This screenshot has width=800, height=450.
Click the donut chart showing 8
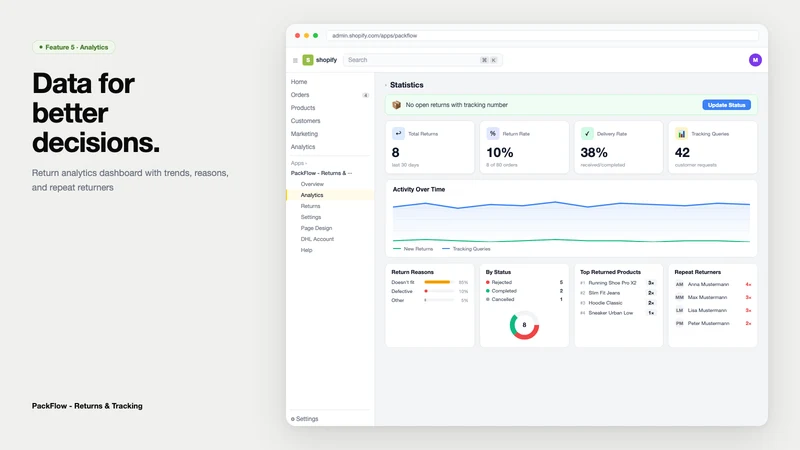[524, 325]
